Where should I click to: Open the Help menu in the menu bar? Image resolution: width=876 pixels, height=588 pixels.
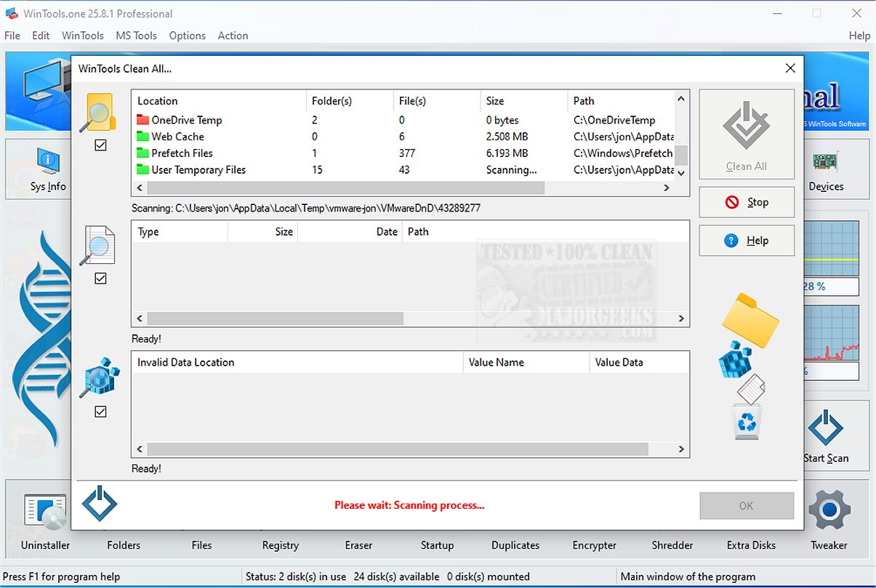pyautogui.click(x=859, y=36)
